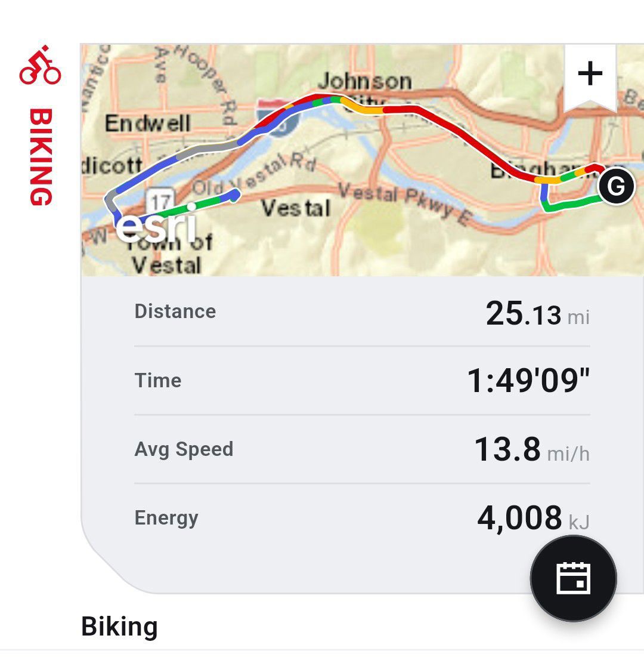Image resolution: width=644 pixels, height=657 pixels.
Task: Click the orange route segment at Johnson City
Action: pos(362,109)
